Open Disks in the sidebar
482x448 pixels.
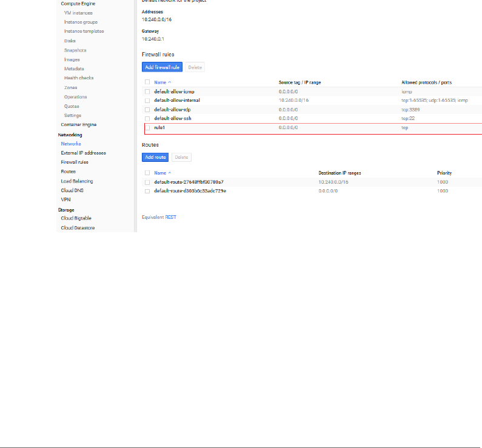click(x=70, y=41)
